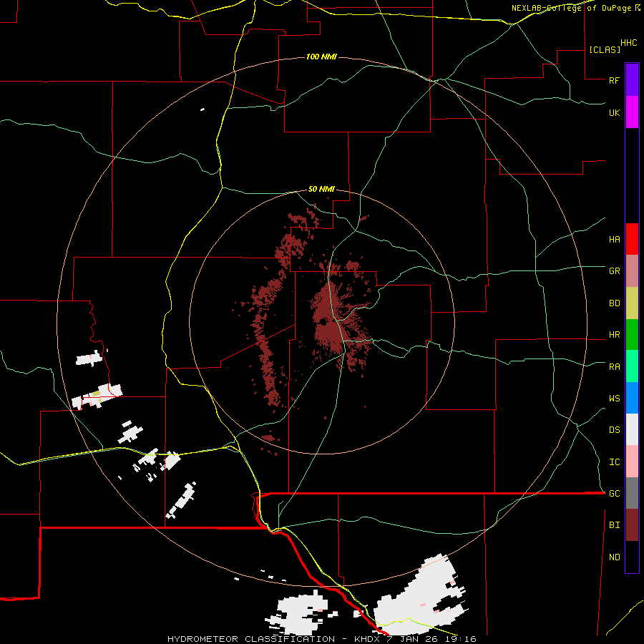Pick the RA light green legend swatch
Image resolution: width=644 pixels, height=644 pixels.
(632, 366)
